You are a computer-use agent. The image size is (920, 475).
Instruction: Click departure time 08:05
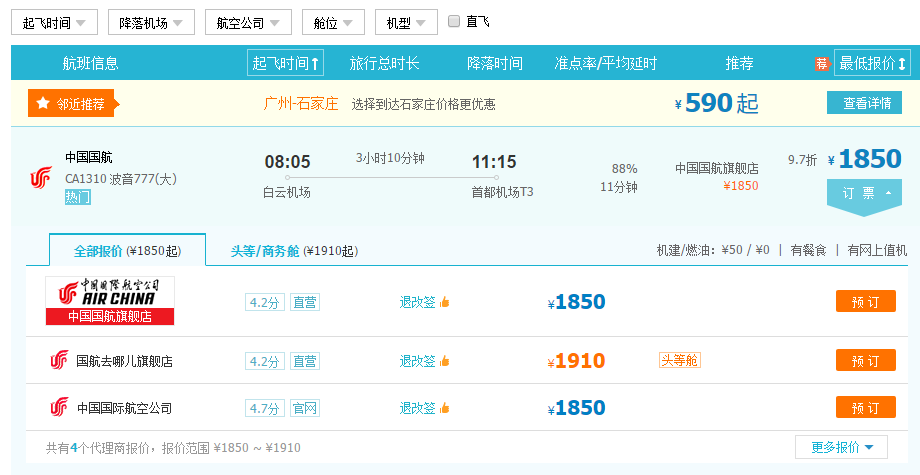coord(288,161)
